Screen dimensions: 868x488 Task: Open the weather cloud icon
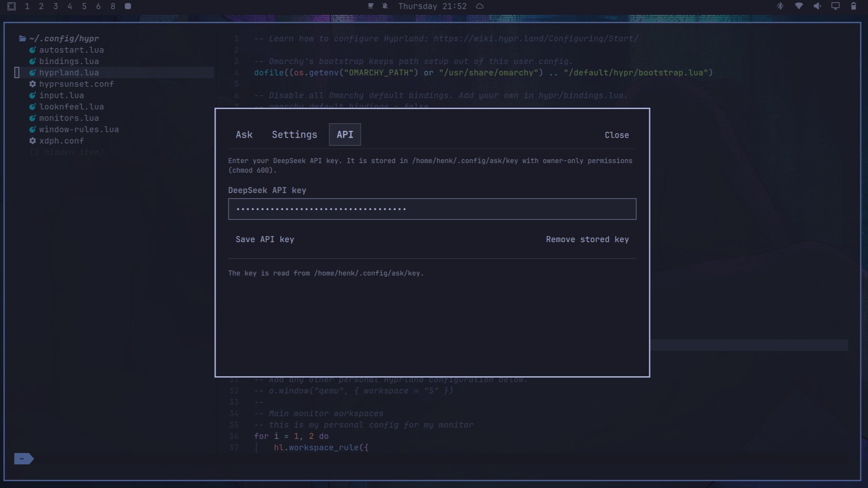pyautogui.click(x=480, y=6)
